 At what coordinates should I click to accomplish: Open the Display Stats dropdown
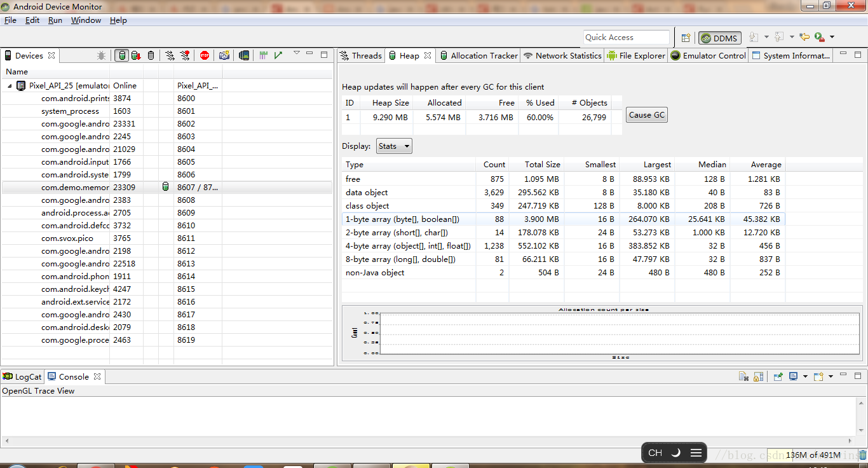tap(394, 146)
